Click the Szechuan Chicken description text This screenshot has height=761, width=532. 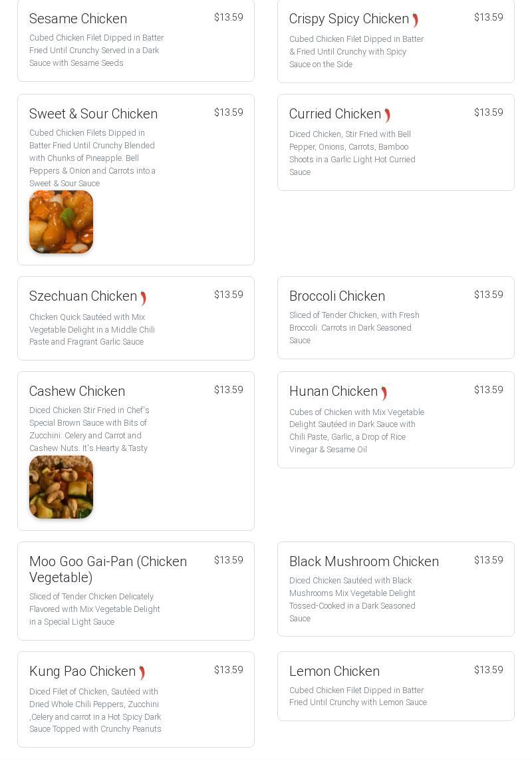click(x=92, y=329)
